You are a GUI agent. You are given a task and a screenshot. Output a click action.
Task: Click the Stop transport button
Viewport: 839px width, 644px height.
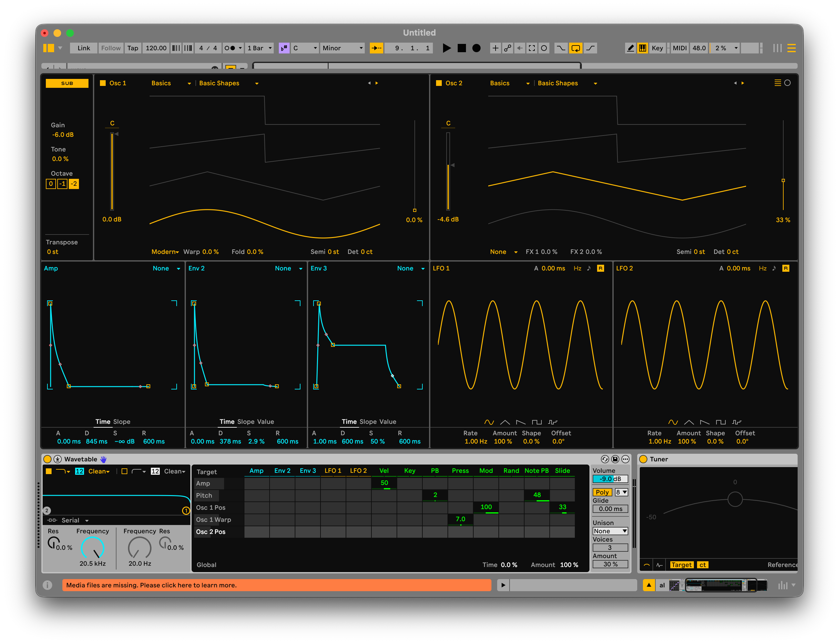[x=462, y=48]
